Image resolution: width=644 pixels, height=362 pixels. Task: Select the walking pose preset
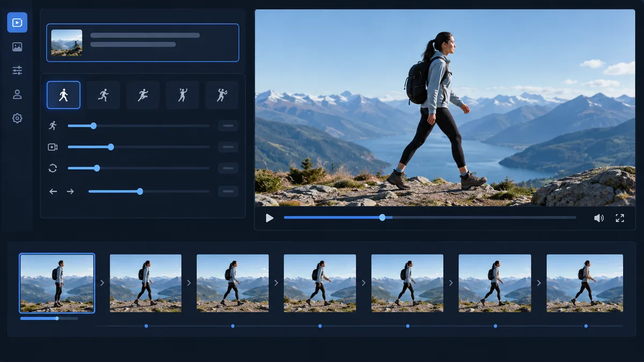(x=63, y=95)
